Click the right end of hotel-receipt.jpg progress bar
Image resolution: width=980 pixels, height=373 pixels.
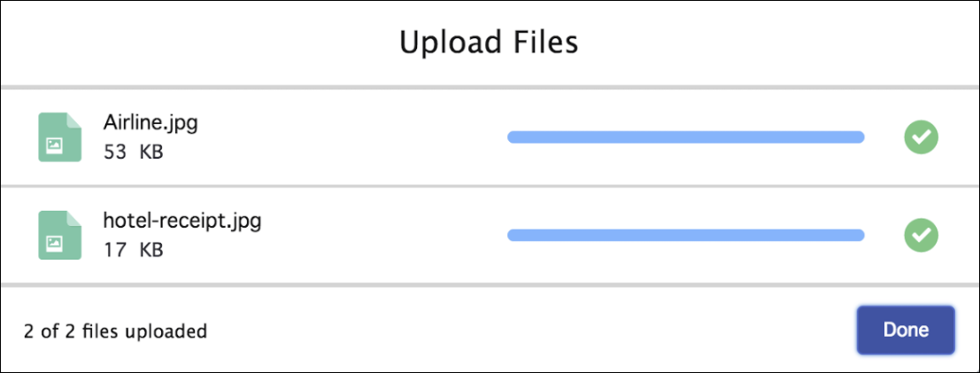[x=859, y=235]
